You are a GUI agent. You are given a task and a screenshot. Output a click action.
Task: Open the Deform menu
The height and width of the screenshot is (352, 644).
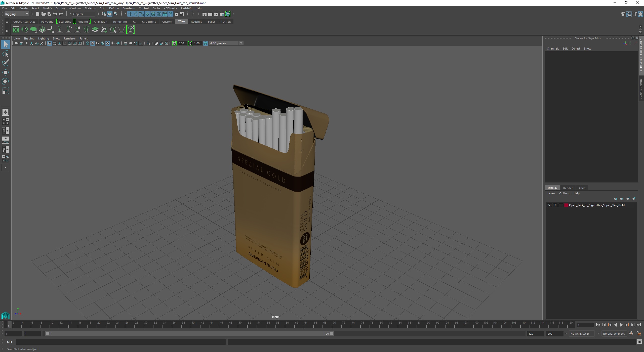pos(114,8)
